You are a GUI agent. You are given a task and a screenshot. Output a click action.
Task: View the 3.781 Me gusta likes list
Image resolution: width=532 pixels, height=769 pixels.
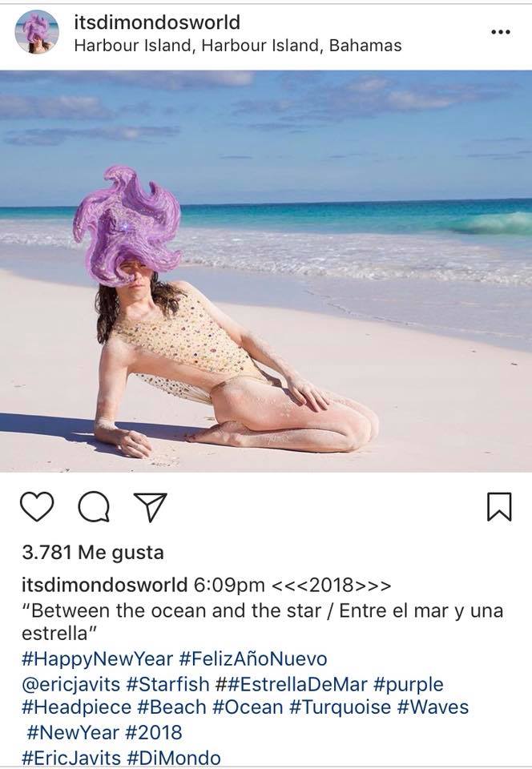pos(93,553)
